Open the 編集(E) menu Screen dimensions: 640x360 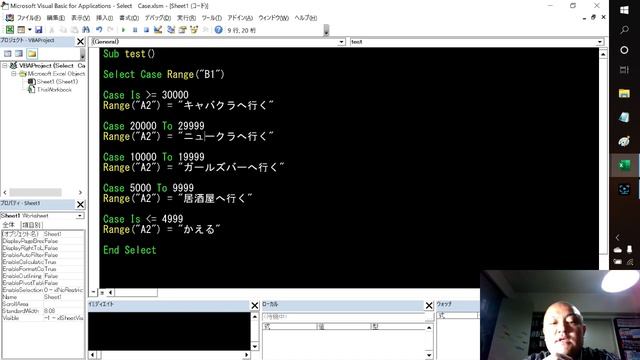coord(56,18)
